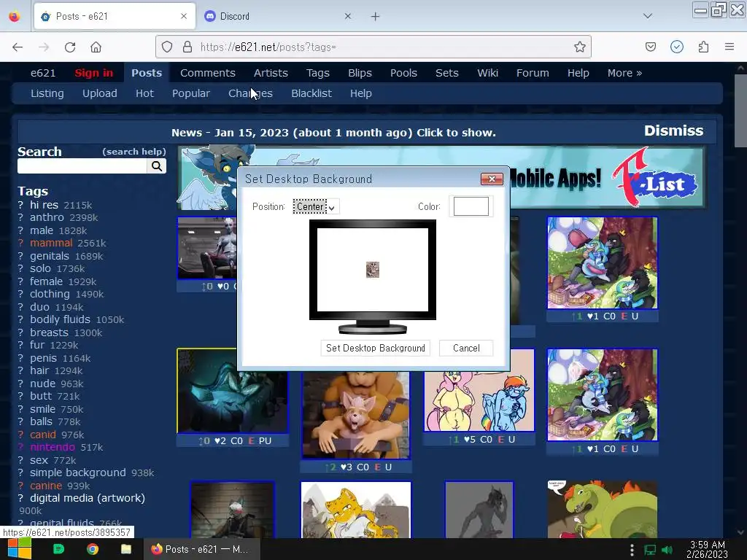Reload the page with the refresh icon
This screenshot has width=747, height=560.
tap(70, 47)
